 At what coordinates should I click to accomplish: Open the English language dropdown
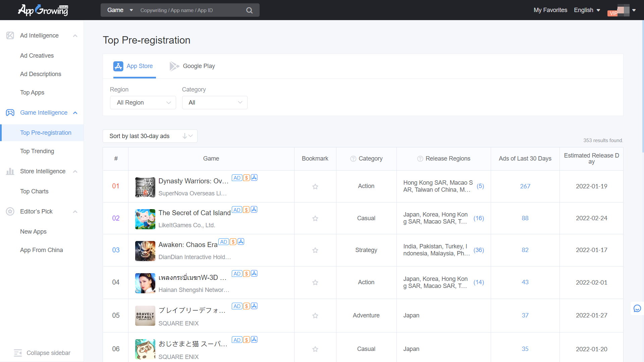click(587, 10)
